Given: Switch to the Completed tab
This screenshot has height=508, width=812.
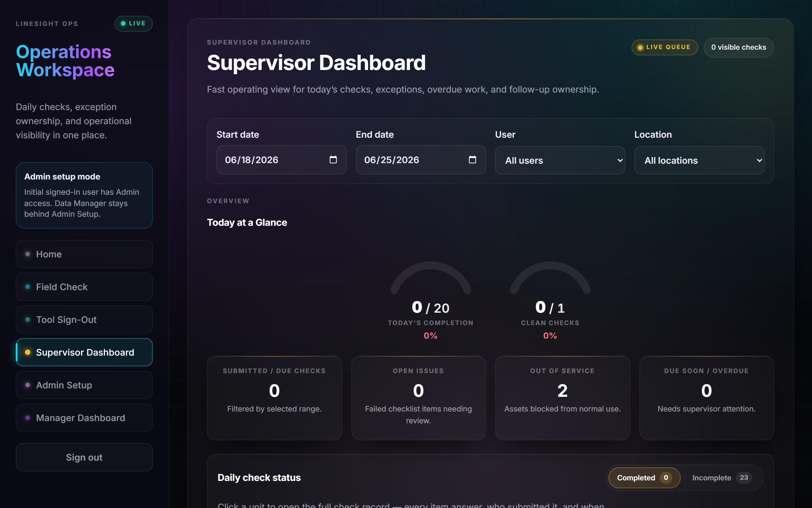Looking at the screenshot, I should coord(644,478).
